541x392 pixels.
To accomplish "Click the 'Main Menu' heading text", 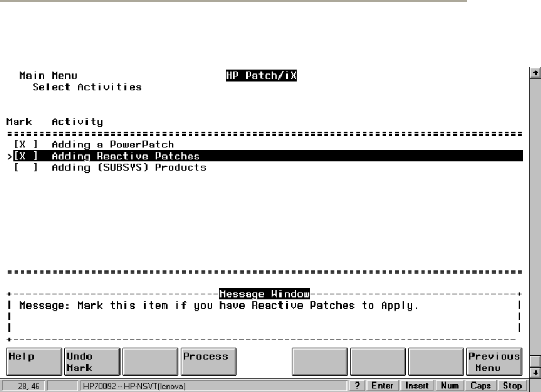I will click(48, 76).
